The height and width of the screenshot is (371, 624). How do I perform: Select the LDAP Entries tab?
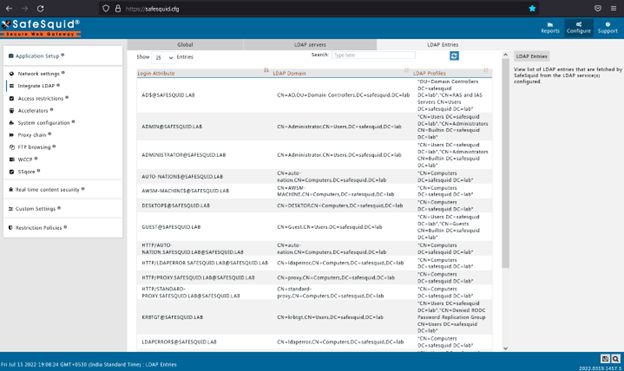443,45
